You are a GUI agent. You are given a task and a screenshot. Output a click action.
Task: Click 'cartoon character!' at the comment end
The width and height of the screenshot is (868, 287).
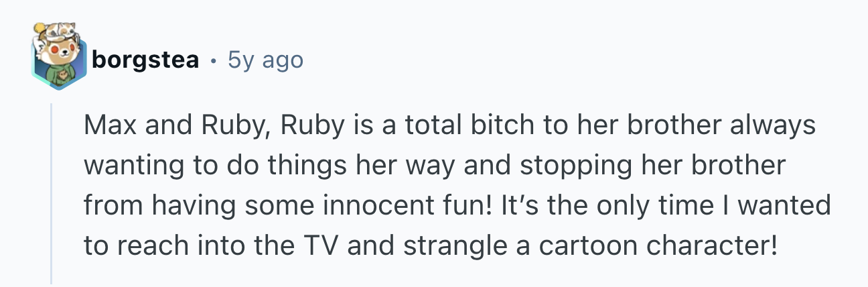pos(658,246)
